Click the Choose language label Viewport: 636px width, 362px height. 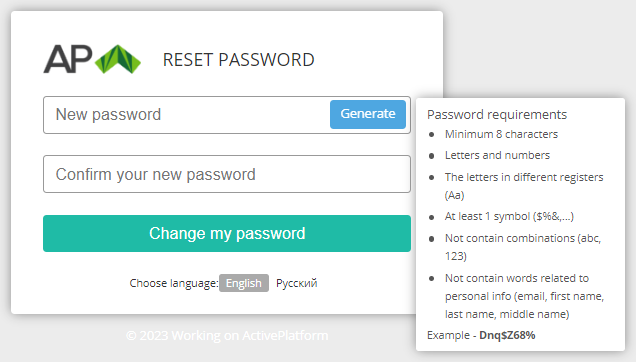174,283
